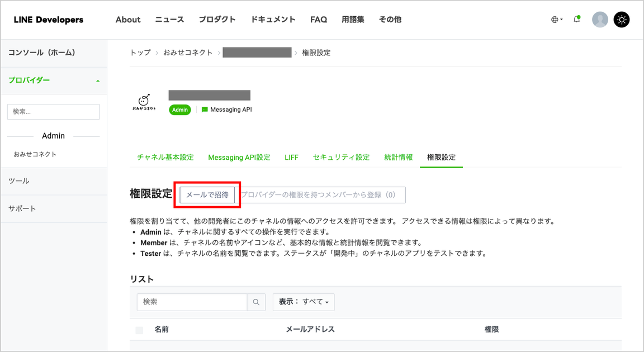Viewport: 644px width, 352px height.
Task: Collapse the プロバイダー sidebar section
Action: (x=54, y=81)
